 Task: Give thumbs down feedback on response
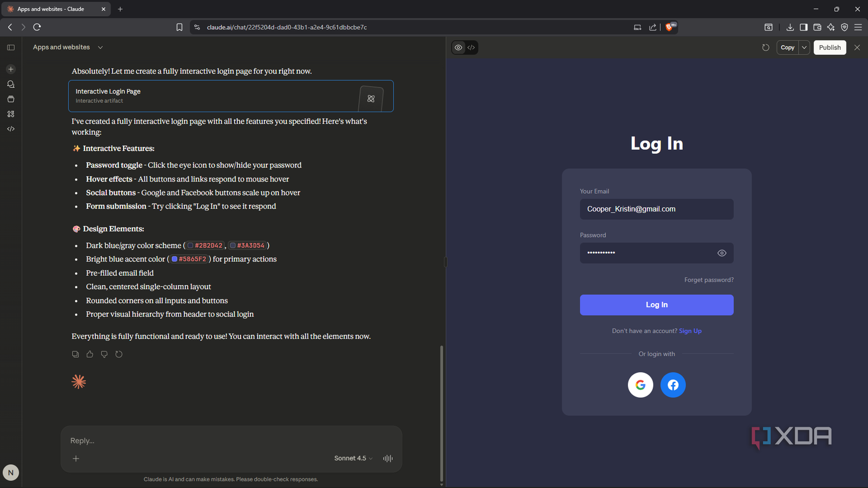(104, 354)
